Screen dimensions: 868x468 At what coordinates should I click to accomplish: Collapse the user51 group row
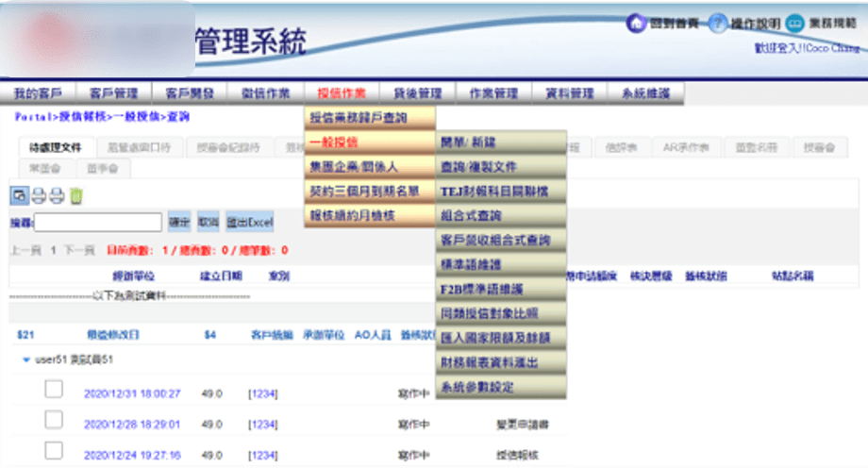[25, 360]
